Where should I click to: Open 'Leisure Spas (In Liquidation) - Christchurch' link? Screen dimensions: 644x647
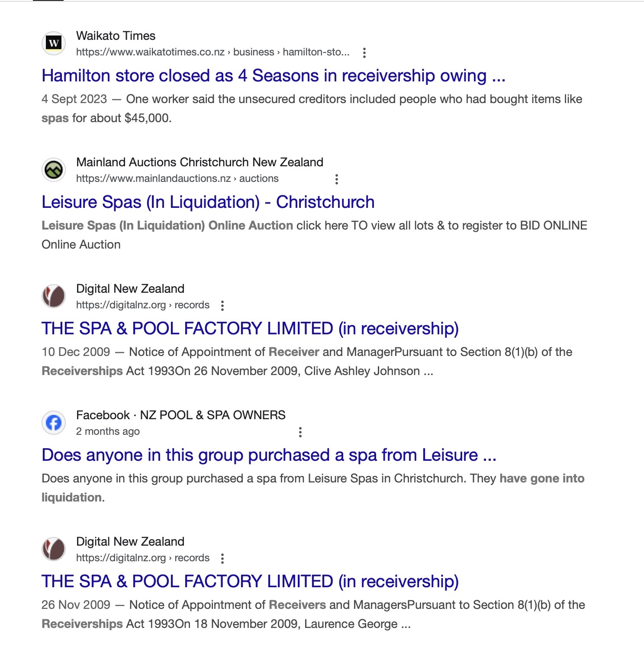tap(208, 202)
